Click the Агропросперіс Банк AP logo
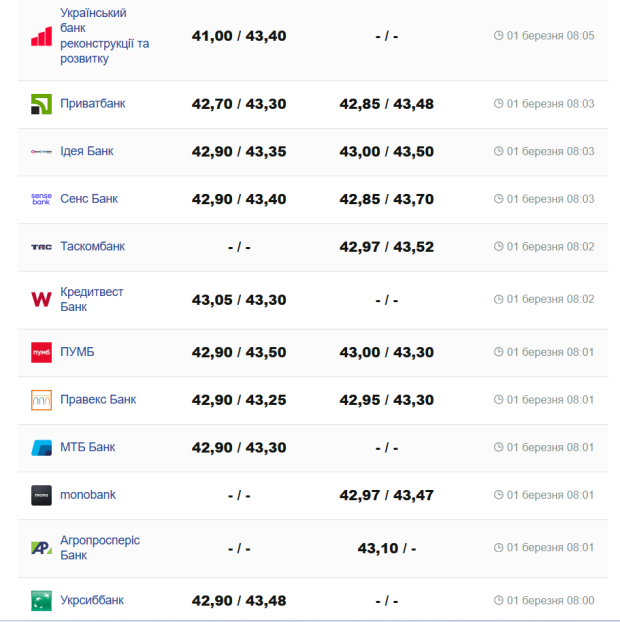Screen dimensions: 620x622 (41, 547)
